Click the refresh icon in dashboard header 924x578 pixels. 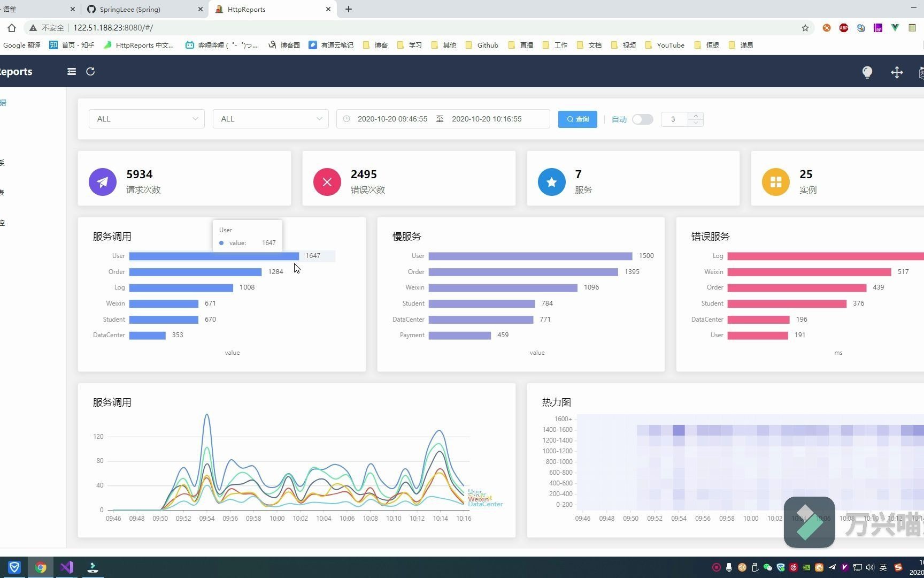(90, 71)
